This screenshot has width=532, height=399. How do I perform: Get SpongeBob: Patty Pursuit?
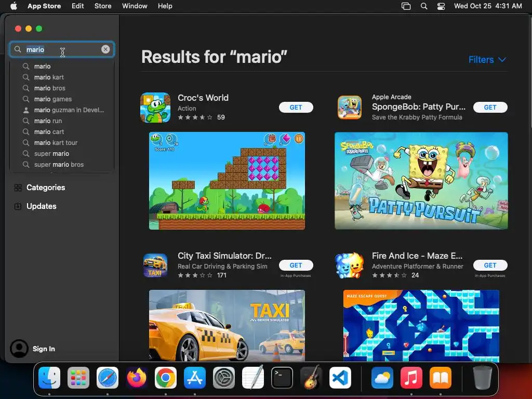[490, 107]
